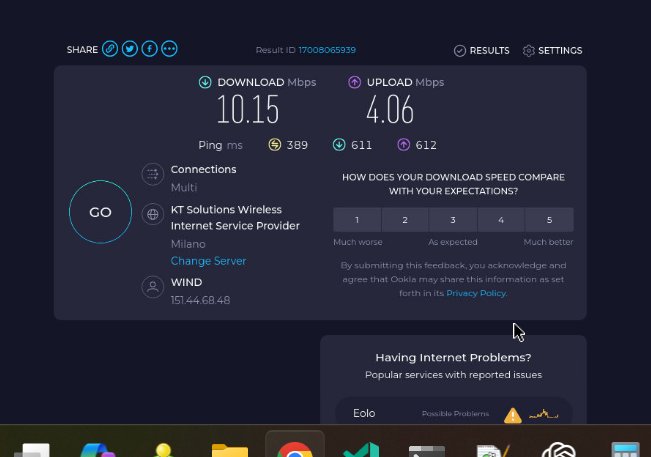Viewport: 651px width, 457px height.
Task: Click the WIND provider name
Action: click(186, 282)
